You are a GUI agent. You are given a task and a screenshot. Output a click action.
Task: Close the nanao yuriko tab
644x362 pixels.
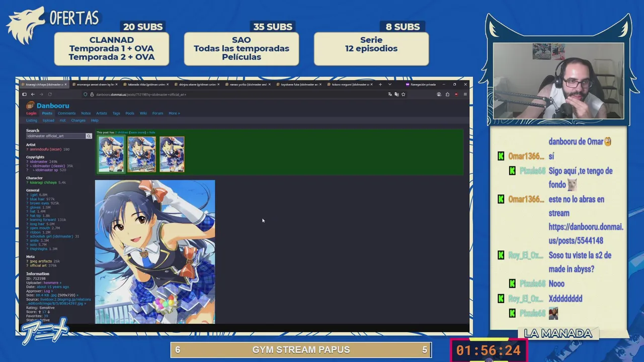tap(270, 84)
